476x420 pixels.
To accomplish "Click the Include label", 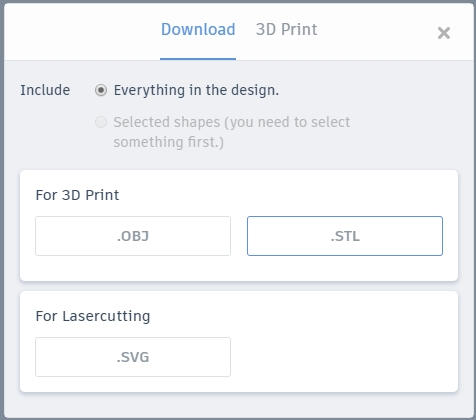I will 45,90.
